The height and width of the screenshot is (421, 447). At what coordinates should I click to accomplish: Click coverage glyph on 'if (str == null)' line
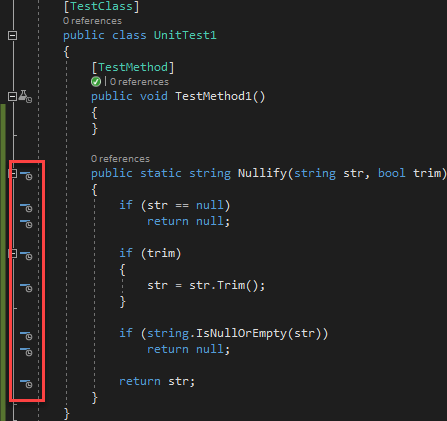pos(26,207)
